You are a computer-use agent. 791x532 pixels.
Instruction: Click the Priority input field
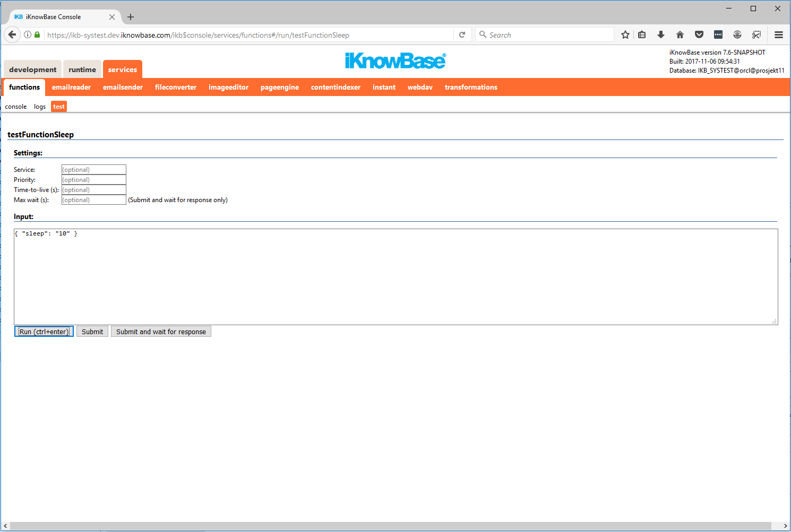[x=94, y=180]
